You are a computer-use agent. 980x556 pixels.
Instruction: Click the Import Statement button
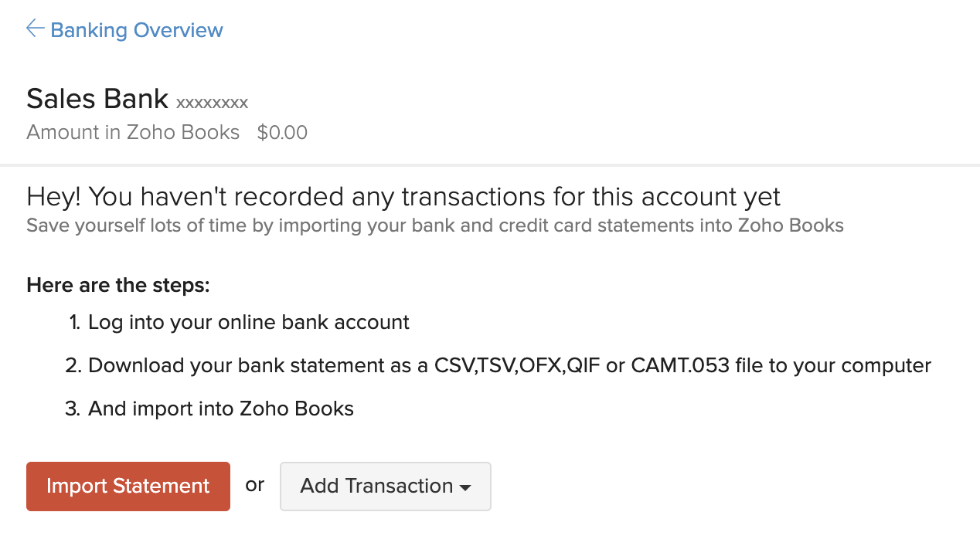tap(128, 486)
